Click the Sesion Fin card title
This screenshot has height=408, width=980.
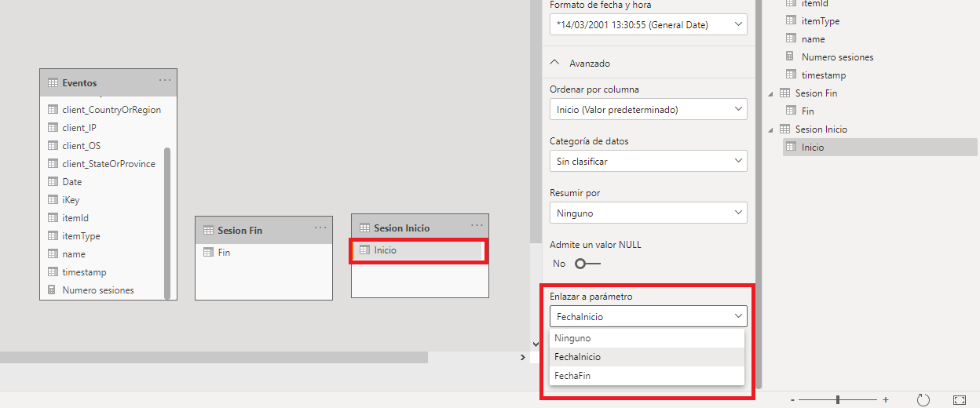(240, 231)
